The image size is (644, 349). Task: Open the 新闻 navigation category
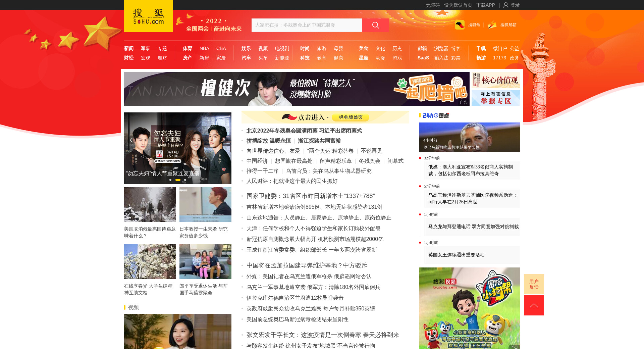tap(129, 48)
